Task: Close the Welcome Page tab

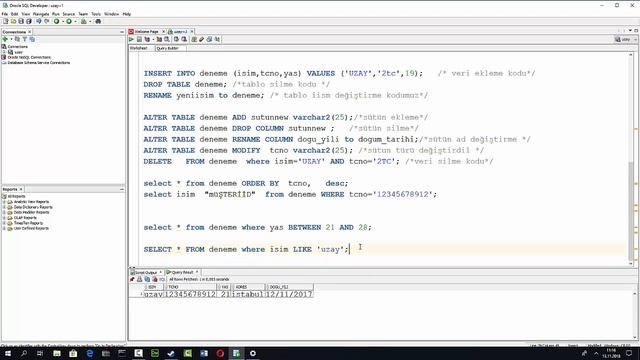Action: pyautogui.click(x=164, y=31)
